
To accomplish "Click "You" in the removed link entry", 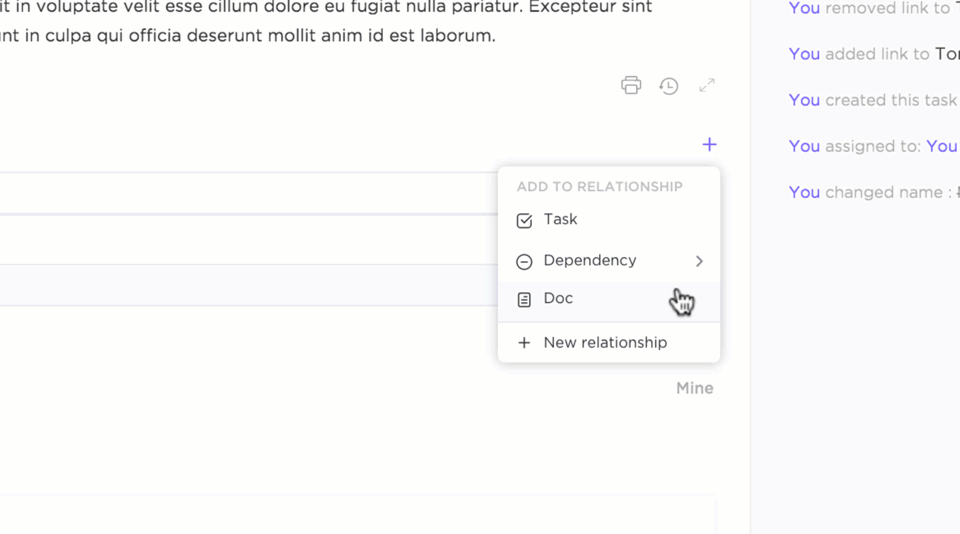I will (x=804, y=8).
